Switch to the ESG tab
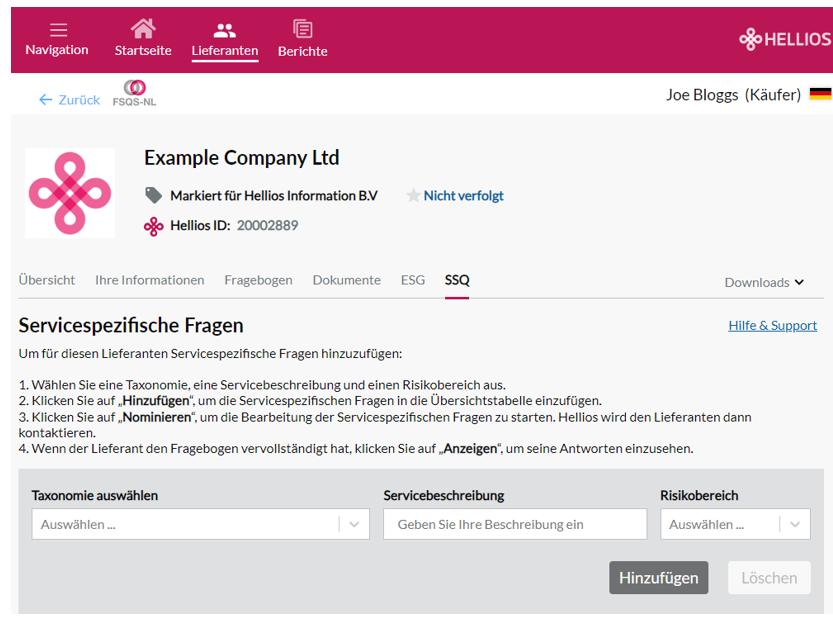This screenshot has width=833, height=618. coord(413,280)
